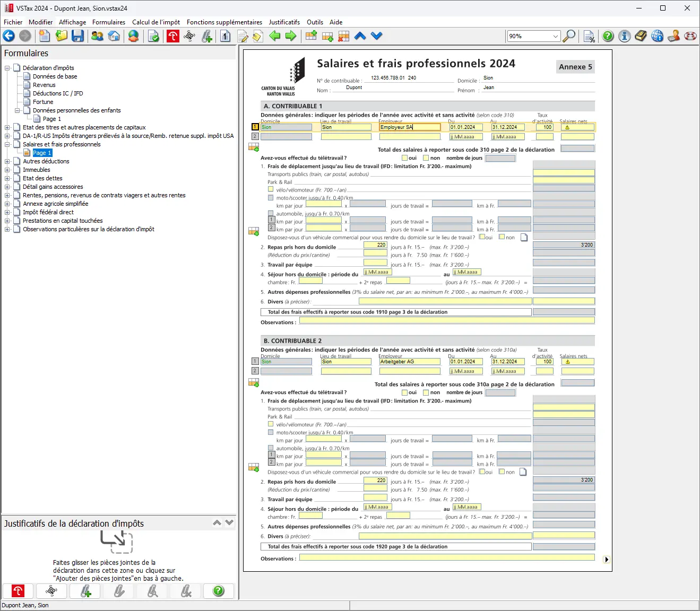Select 'Revenus' in the forms tree
The image size is (700, 611).
point(44,85)
